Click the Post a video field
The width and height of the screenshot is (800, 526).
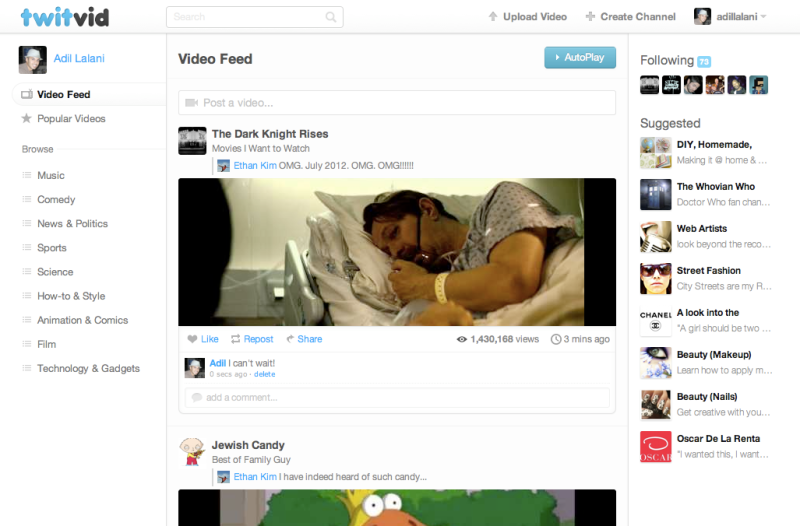pos(397,103)
